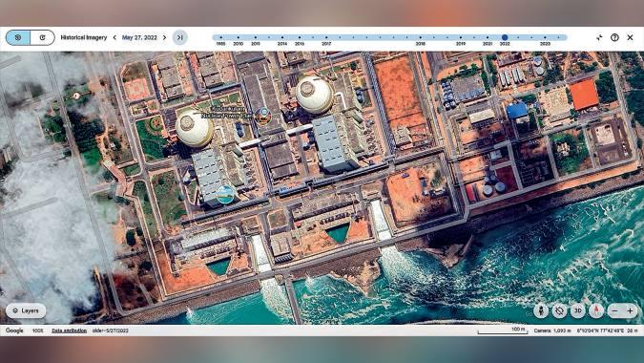Select the historical imagery mode toggle icon
The height and width of the screenshot is (363, 644).
[x=18, y=37]
